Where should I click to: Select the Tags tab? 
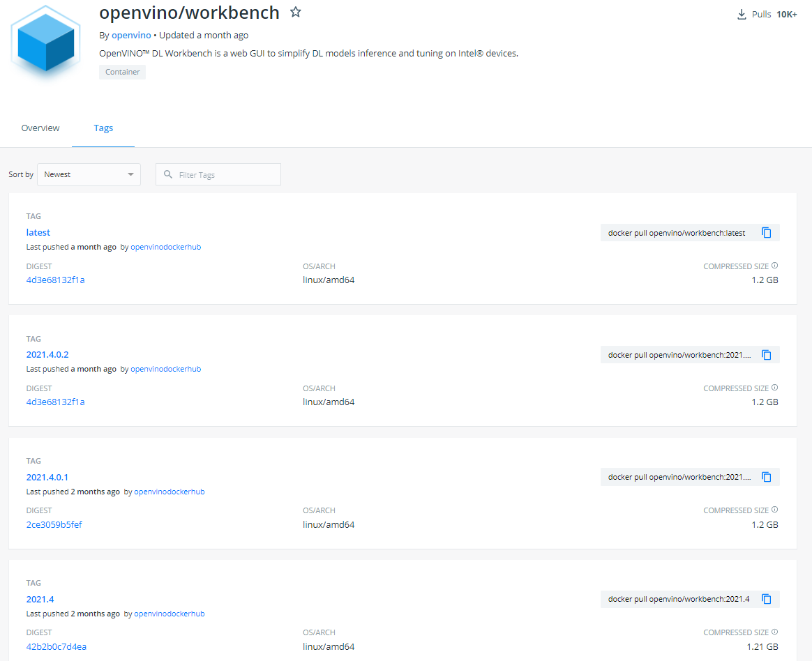[x=103, y=128]
